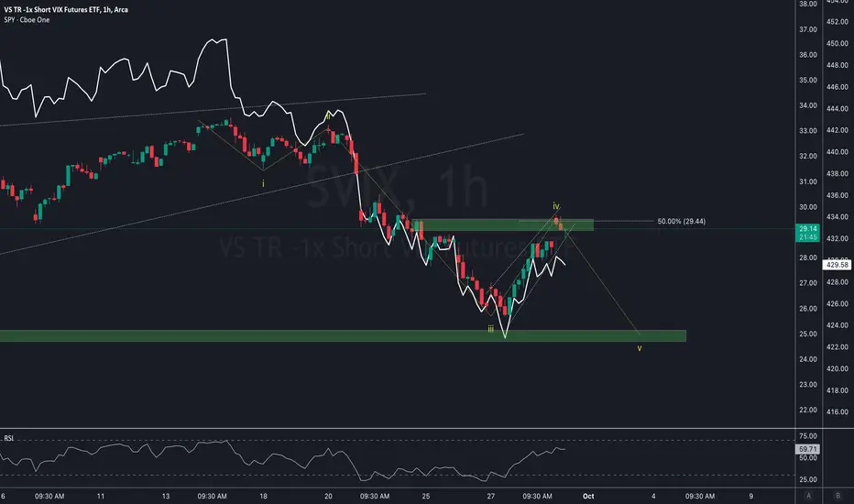Click the 'B' scale mode button
The width and height of the screenshot is (854, 504).
pos(838,495)
